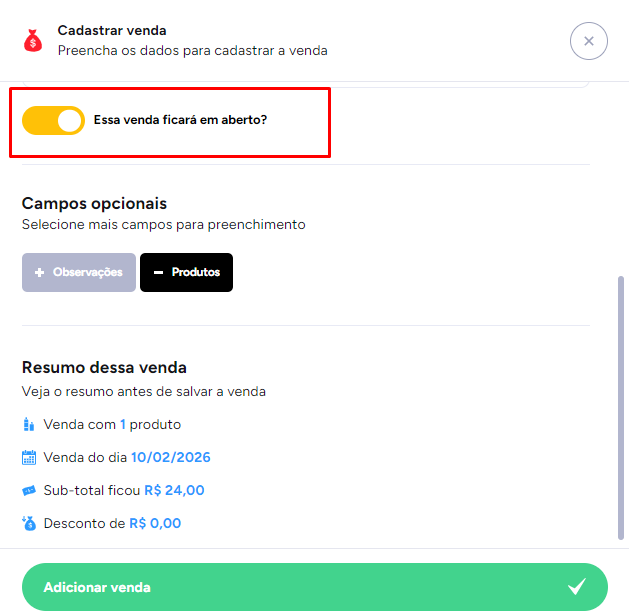Screen dimensions: 629x615
Task: Click the minus icon beside Produtos
Action: click(157, 272)
